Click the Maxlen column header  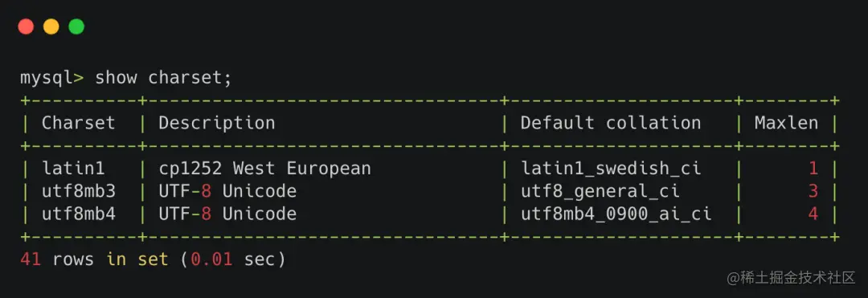[786, 123]
